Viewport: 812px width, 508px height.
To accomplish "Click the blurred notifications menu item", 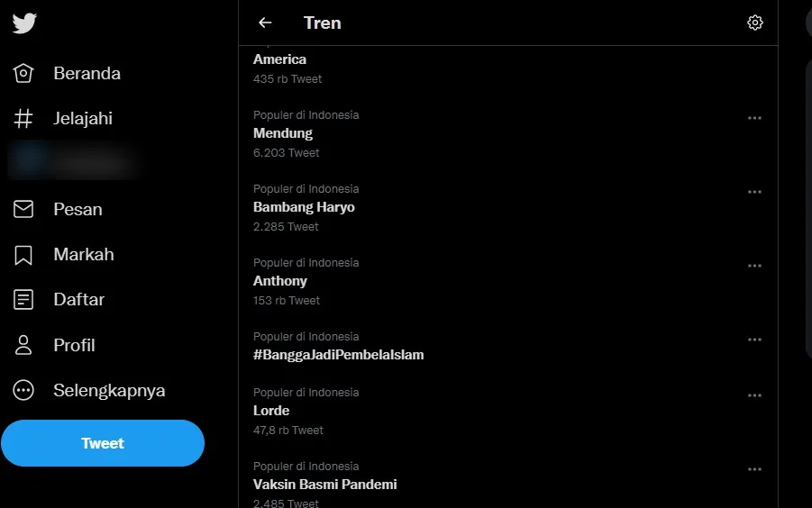I will pyautogui.click(x=74, y=163).
